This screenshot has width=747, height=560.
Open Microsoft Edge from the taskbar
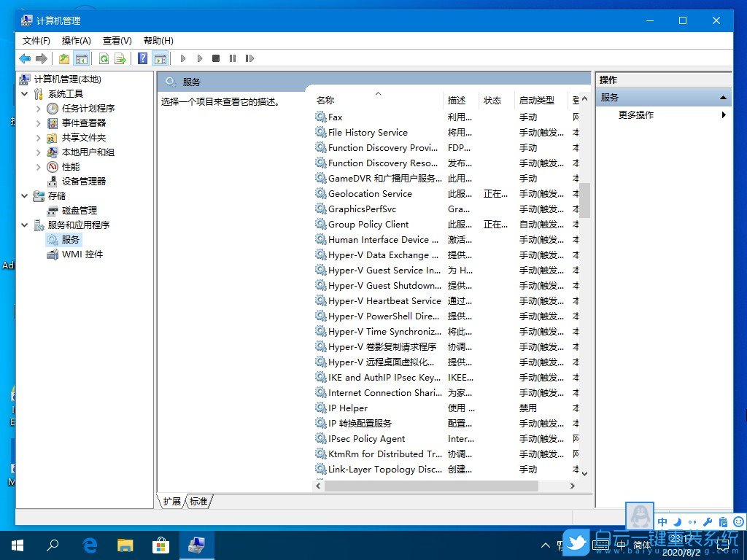89,545
